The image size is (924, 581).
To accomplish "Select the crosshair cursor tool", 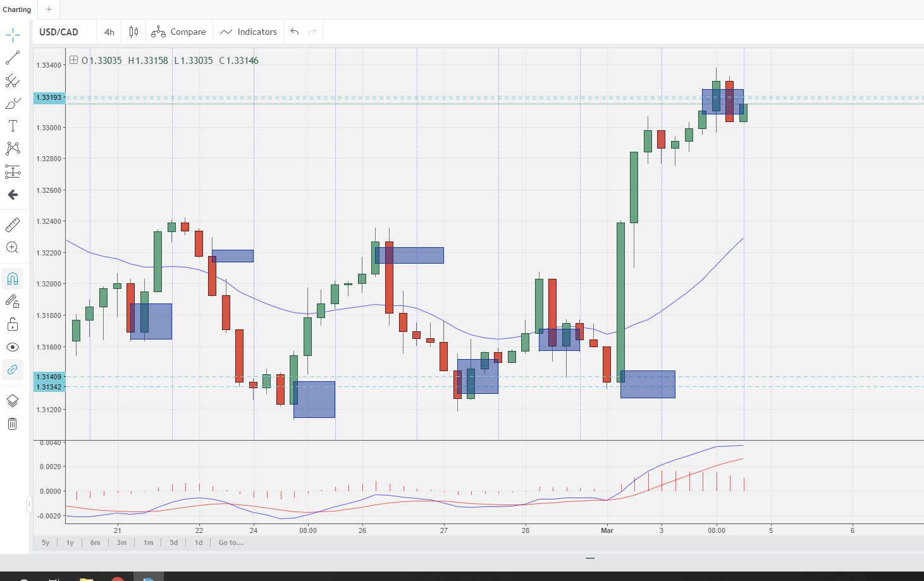I will point(13,35).
